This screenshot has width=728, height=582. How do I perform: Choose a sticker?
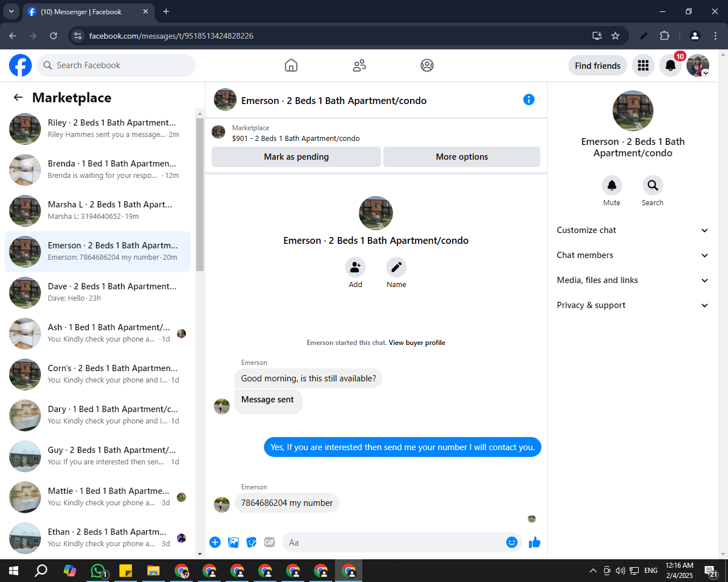click(251, 542)
